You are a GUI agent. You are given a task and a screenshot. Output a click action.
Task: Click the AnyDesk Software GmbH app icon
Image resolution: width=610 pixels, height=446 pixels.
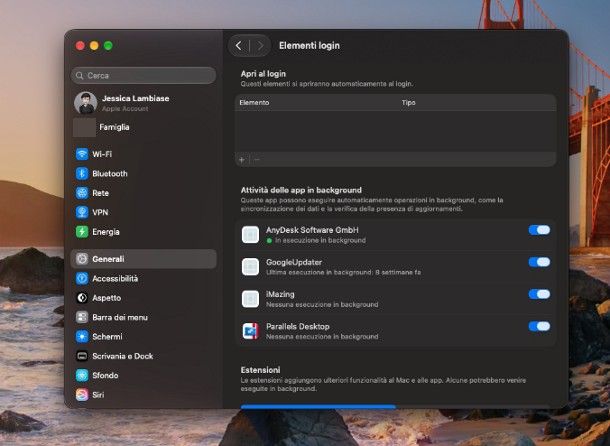click(x=250, y=235)
